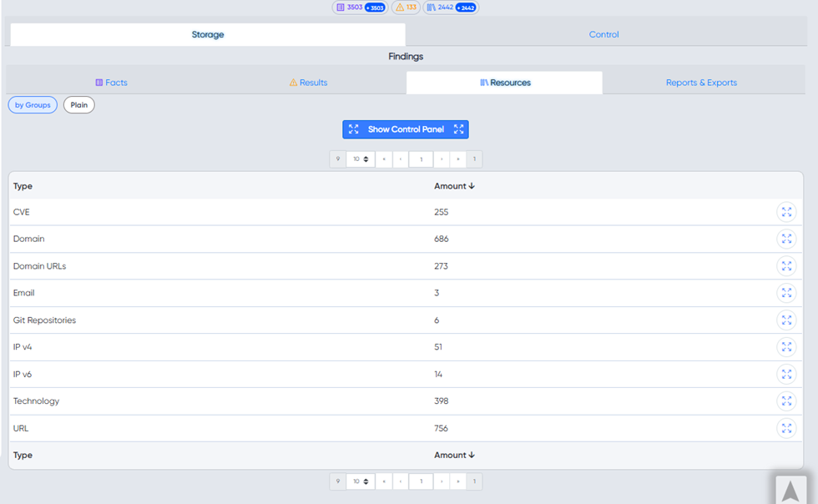Sort by Amount in table header
Viewport: 818px width, 504px height.
tap(454, 186)
